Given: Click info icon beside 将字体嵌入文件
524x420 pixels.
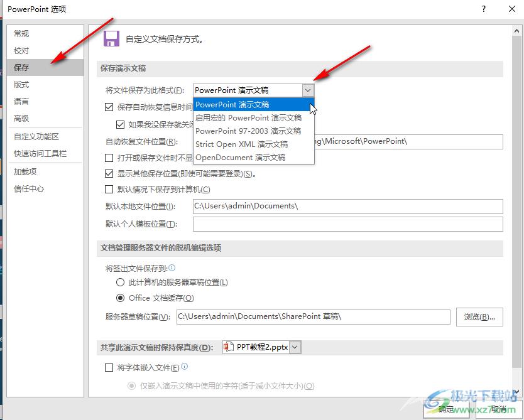Looking at the screenshot, I should click(x=184, y=367).
